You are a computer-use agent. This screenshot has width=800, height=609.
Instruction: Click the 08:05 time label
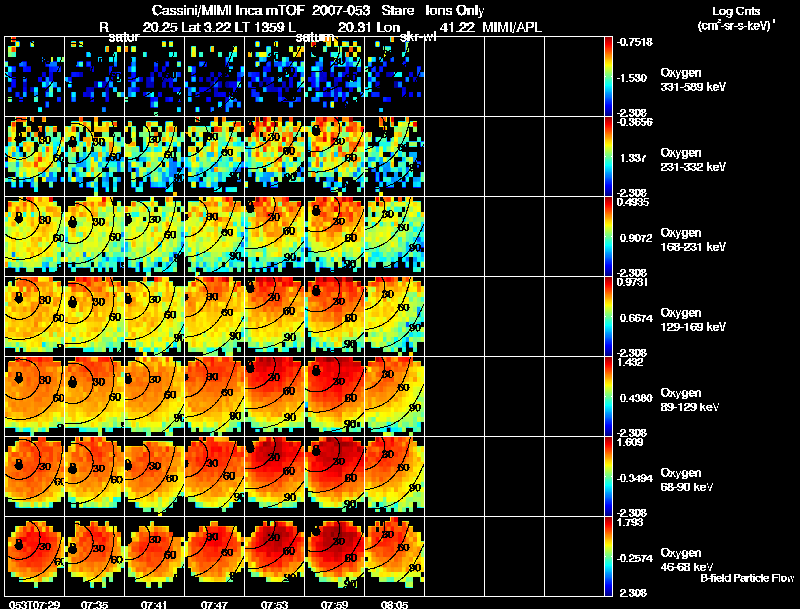coord(394,604)
